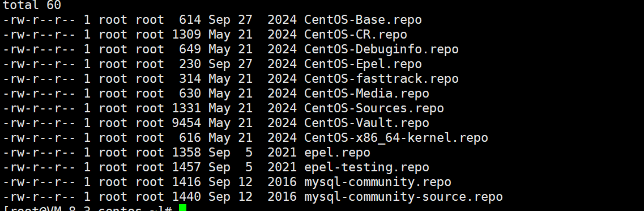Click the CentOS-x86_64-kernel.repo filename
The height and width of the screenshot is (211, 644).
tap(396, 138)
